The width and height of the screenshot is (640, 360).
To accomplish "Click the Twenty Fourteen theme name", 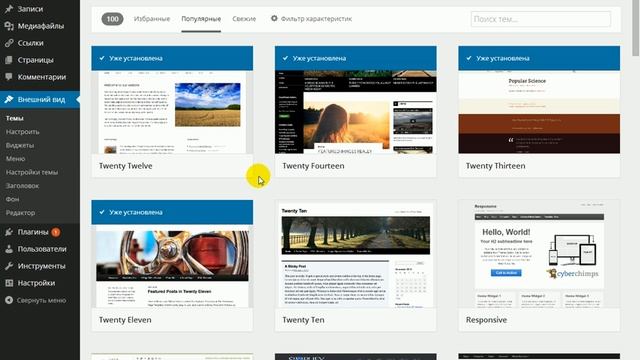I will tap(313, 166).
